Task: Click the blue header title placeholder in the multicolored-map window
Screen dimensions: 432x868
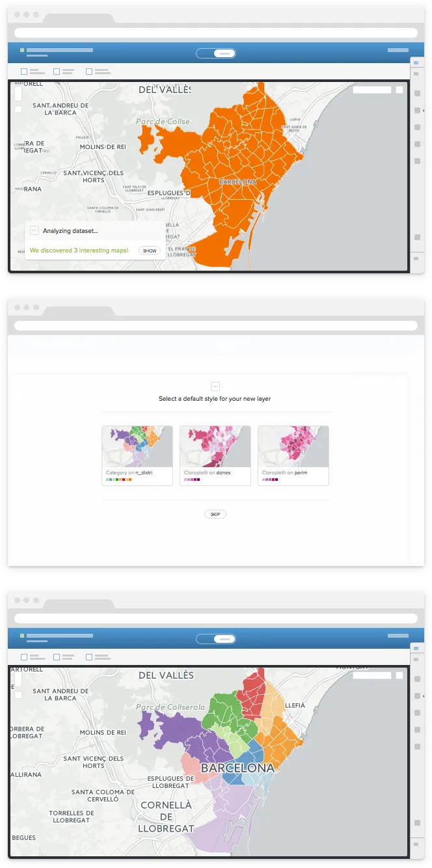Action: pyautogui.click(x=60, y=636)
